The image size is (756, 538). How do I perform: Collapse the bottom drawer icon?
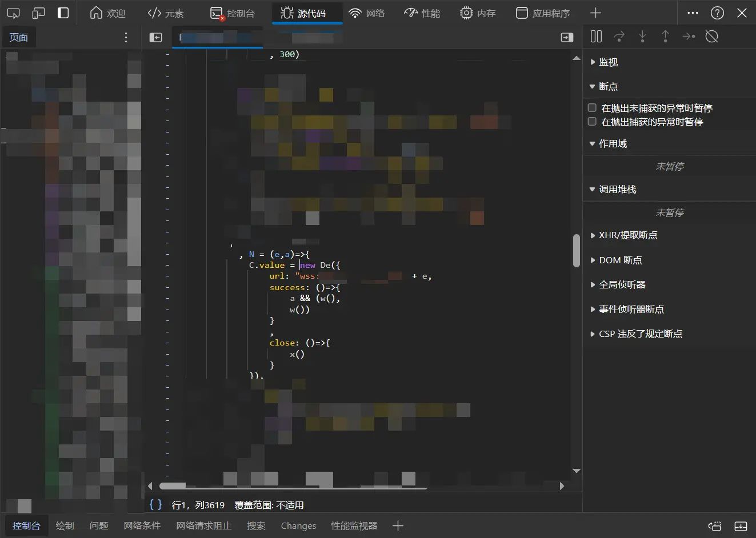coord(741,526)
